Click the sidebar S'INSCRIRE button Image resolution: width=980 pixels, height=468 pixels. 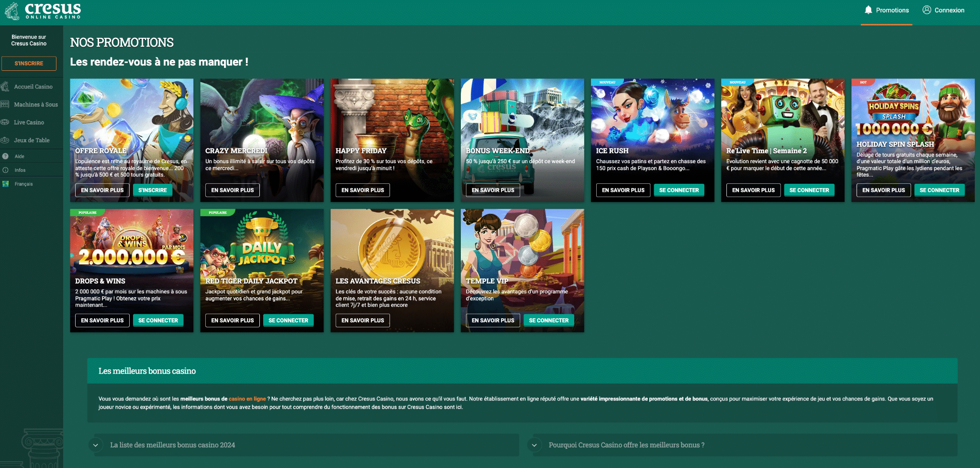click(x=29, y=63)
